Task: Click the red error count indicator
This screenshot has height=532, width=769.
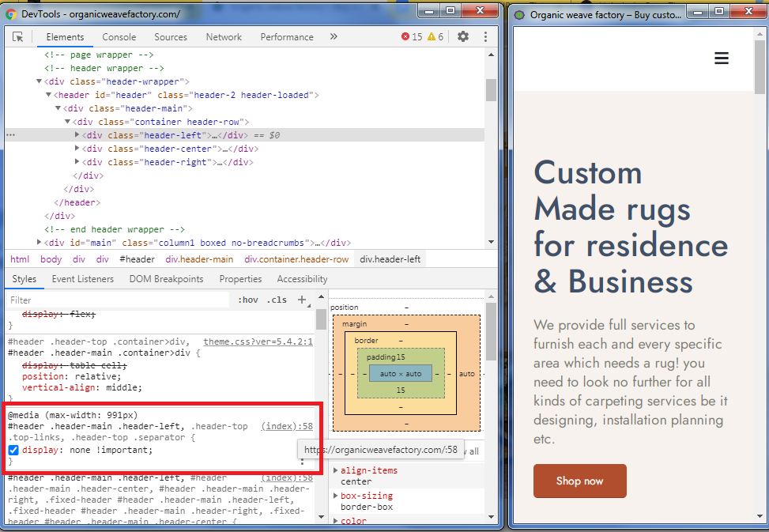Action: (412, 37)
